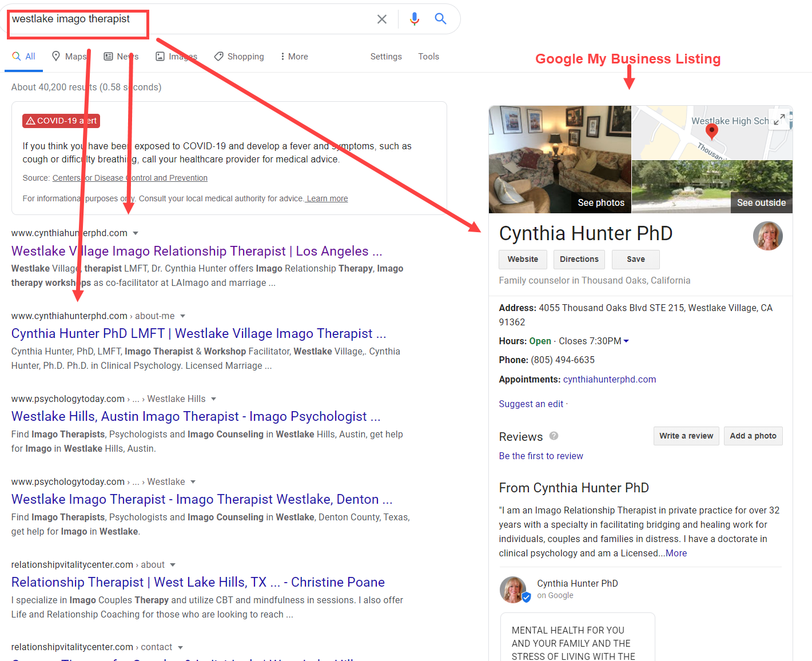Open the Westlake High School map thumbnail
This screenshot has height=661, width=812.
(x=712, y=132)
